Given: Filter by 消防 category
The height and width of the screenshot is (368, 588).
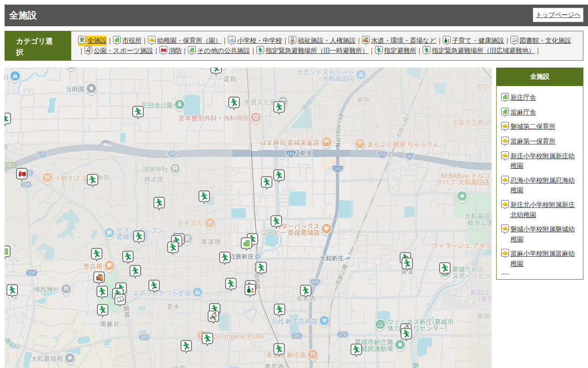Looking at the screenshot, I should click(175, 51).
